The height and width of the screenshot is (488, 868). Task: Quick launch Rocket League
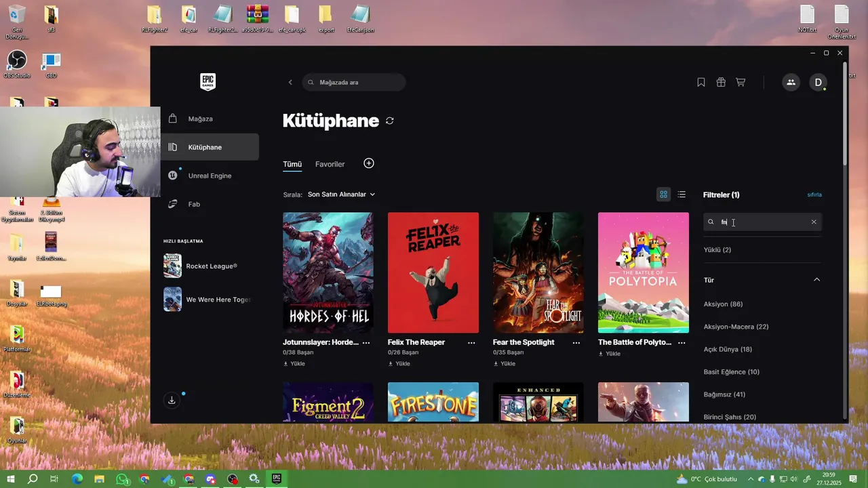coord(208,266)
